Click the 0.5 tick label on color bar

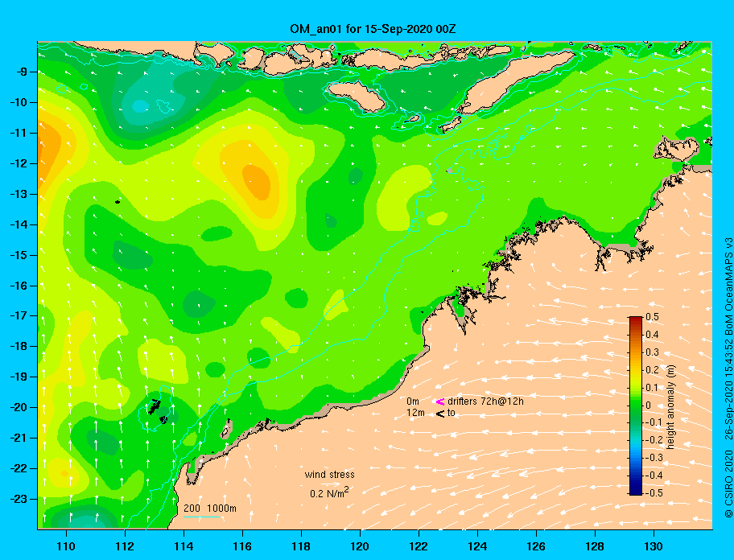(x=652, y=317)
